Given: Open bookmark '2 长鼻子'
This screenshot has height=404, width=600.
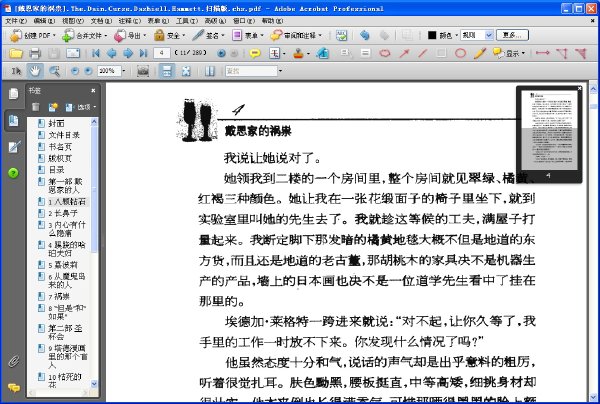Looking at the screenshot, I should click(63, 213).
